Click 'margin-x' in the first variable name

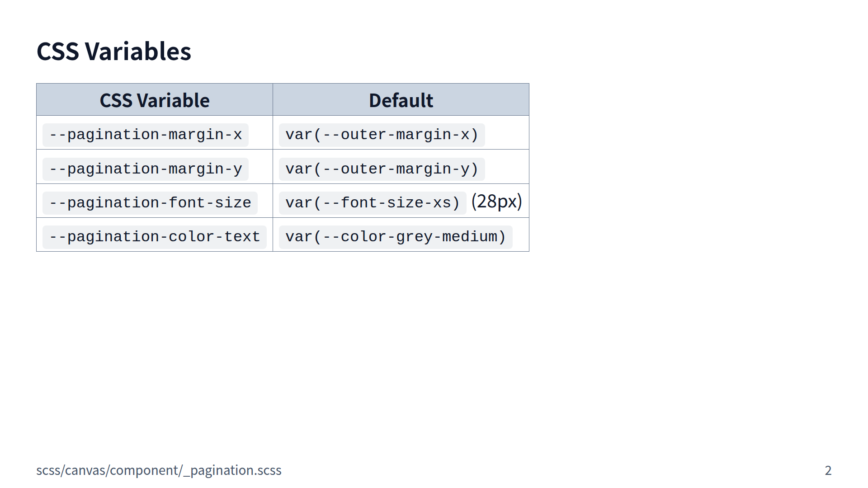205,135
